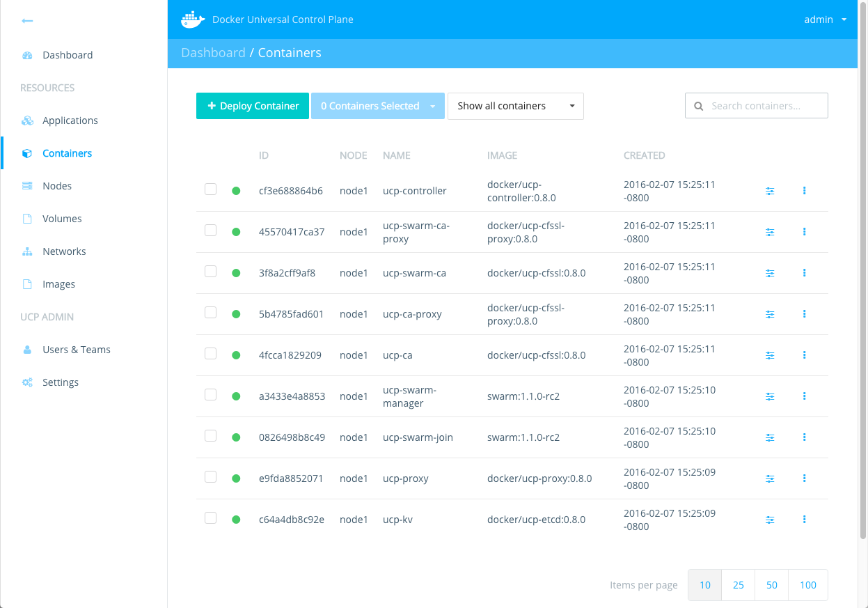Click sliders icon for ucp-swarm-manager row
Screen dimensions: 868x608
(770, 396)
